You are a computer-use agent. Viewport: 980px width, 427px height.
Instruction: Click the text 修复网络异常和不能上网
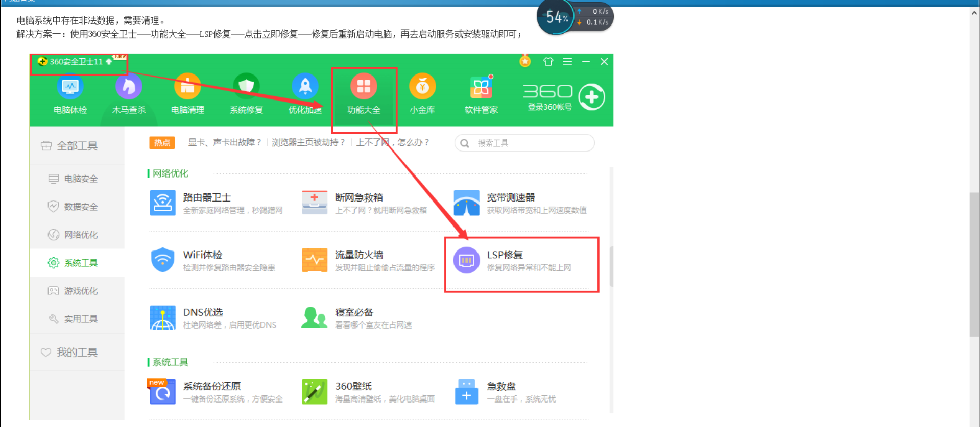(x=529, y=268)
